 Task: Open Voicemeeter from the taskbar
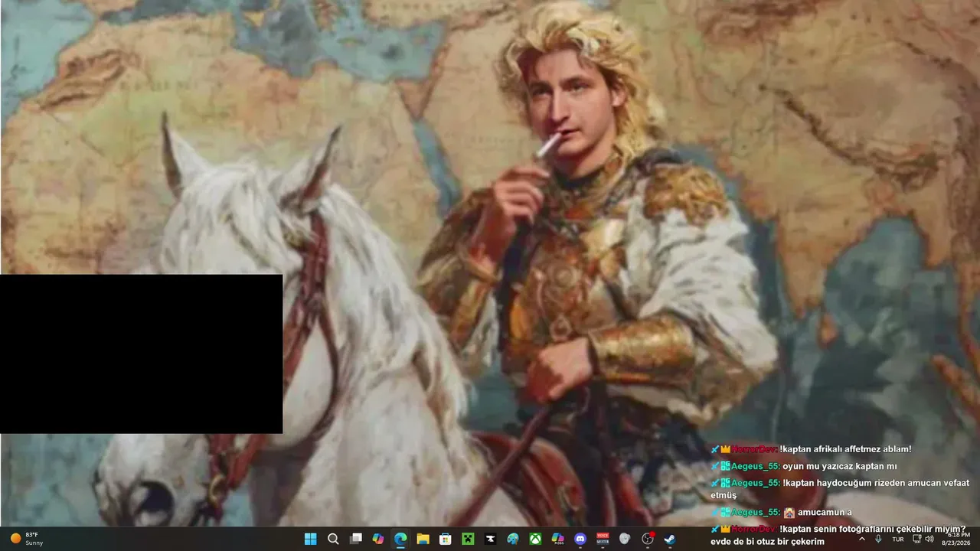(603, 539)
